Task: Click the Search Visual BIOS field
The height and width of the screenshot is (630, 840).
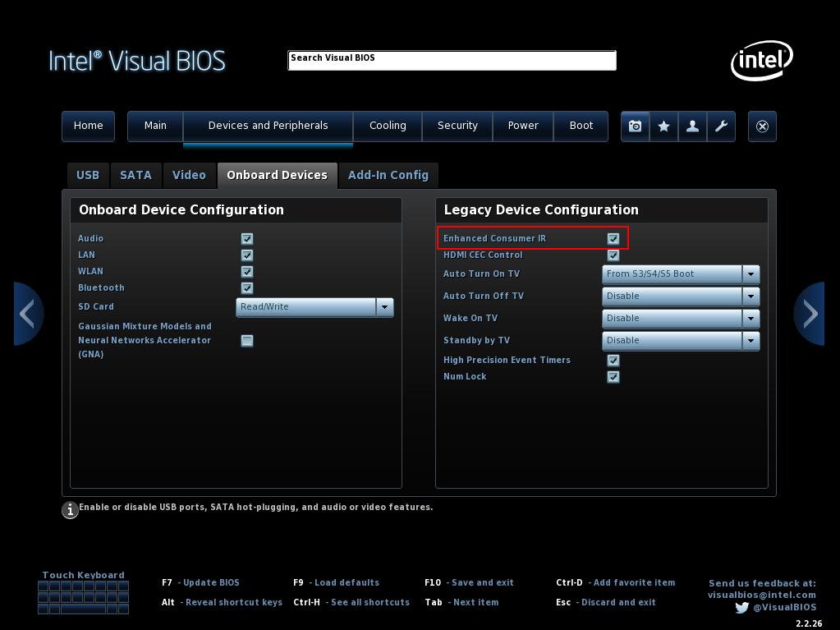Action: pyautogui.click(x=452, y=61)
